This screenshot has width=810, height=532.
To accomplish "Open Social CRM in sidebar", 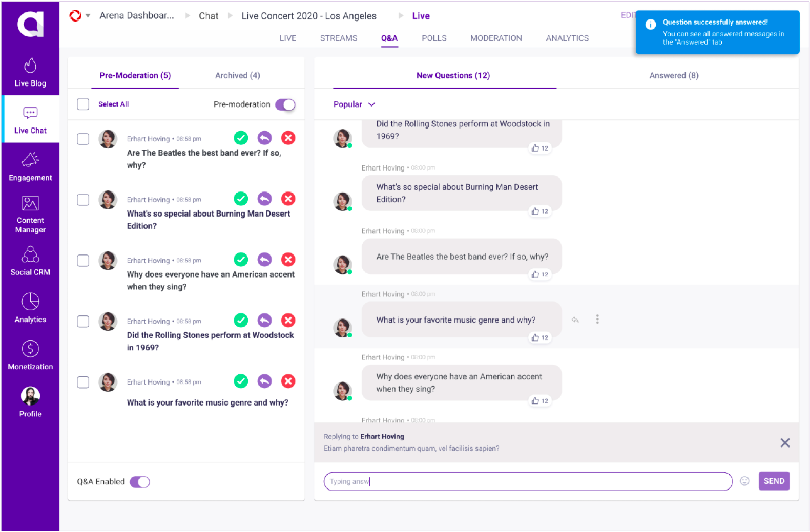I will click(x=30, y=261).
